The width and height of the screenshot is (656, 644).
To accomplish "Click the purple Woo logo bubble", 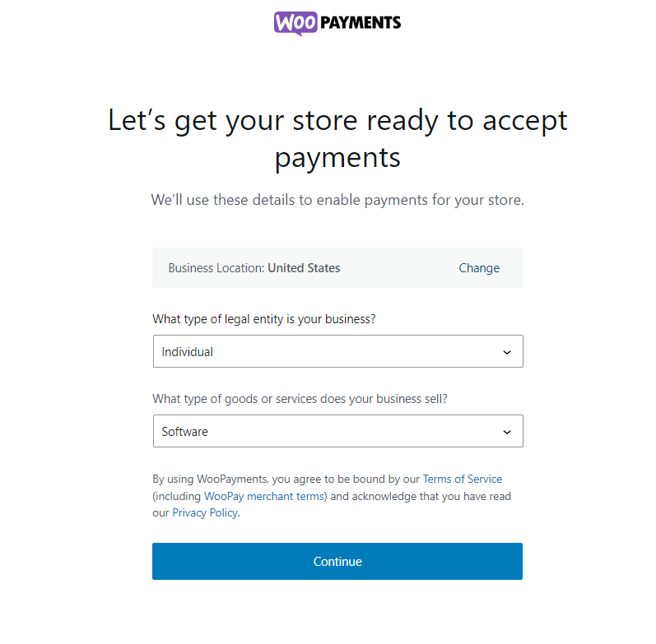I will click(x=295, y=22).
